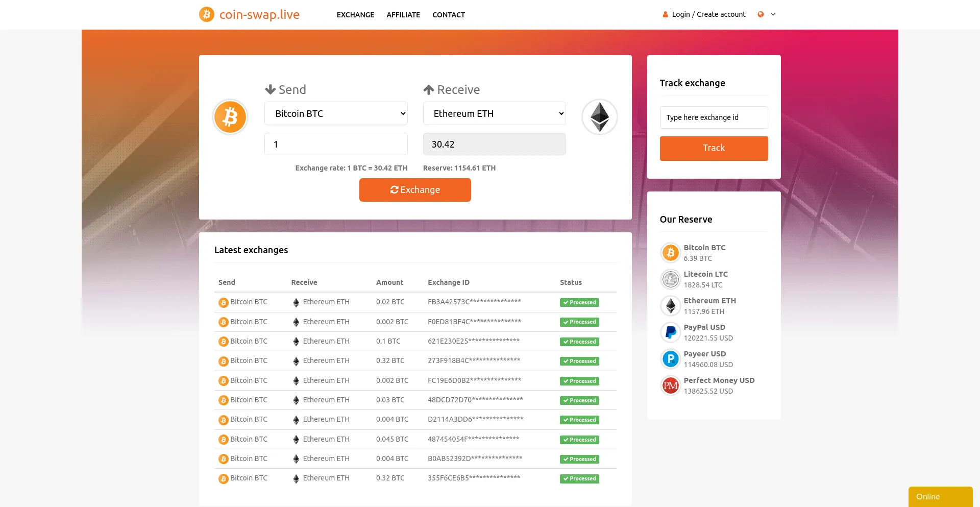Screen dimensions: 980x507
Task: Click the exchange id input field
Action: click(x=714, y=117)
